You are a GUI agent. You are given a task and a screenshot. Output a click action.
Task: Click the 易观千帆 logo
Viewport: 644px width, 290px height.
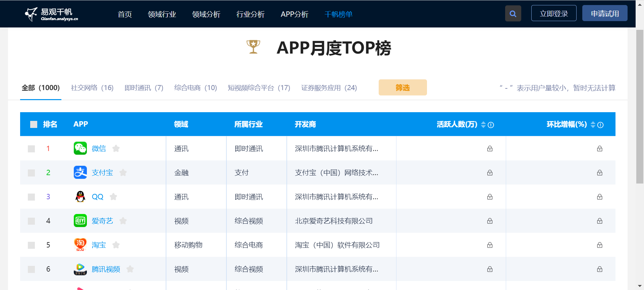[x=52, y=14]
